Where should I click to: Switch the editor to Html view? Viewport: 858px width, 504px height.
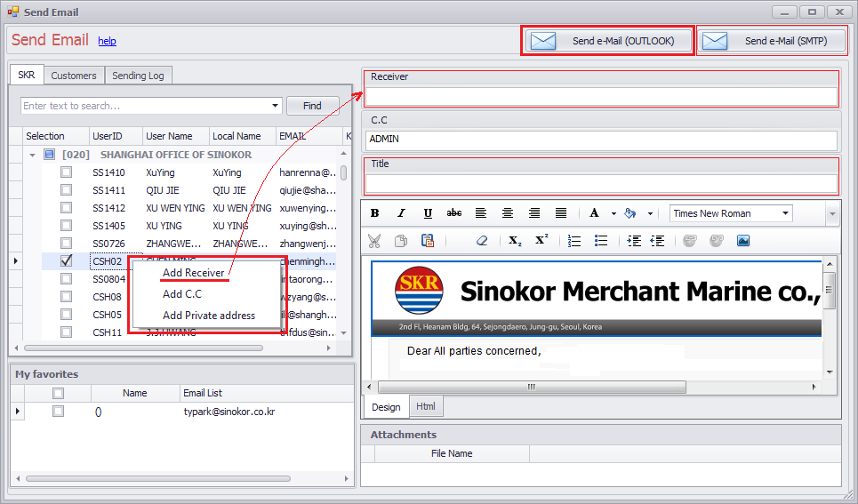426,406
